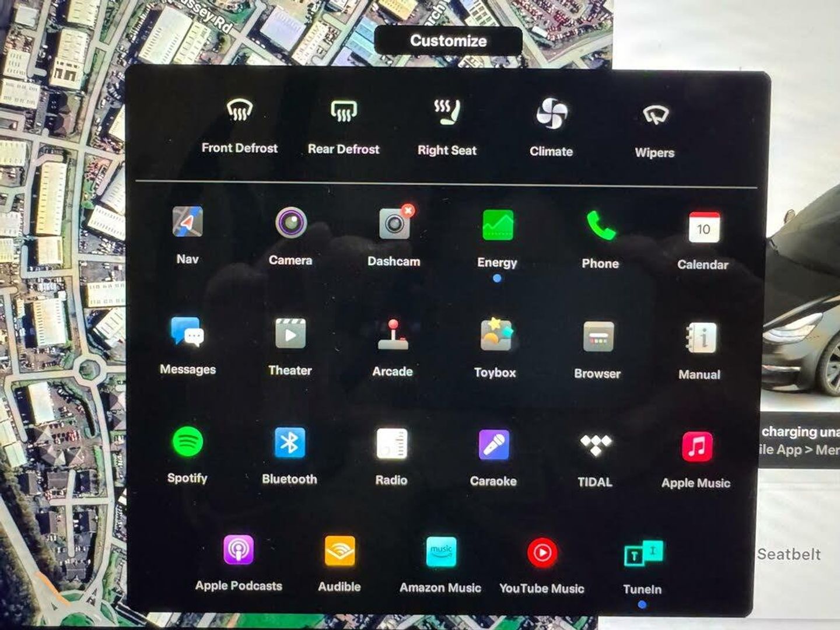
Task: Tap the red X badge on Dashcam
Action: click(x=408, y=211)
